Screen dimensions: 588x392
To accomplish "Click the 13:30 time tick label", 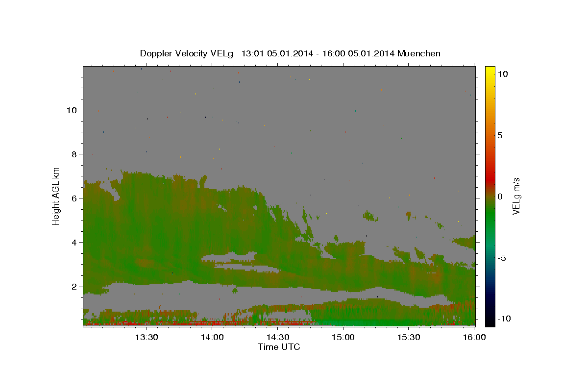I will tap(146, 337).
